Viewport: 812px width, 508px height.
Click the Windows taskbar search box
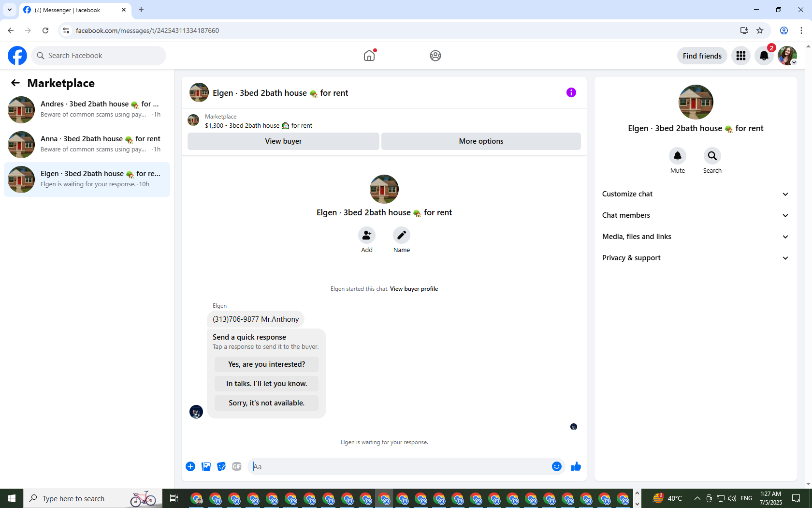coord(92,498)
